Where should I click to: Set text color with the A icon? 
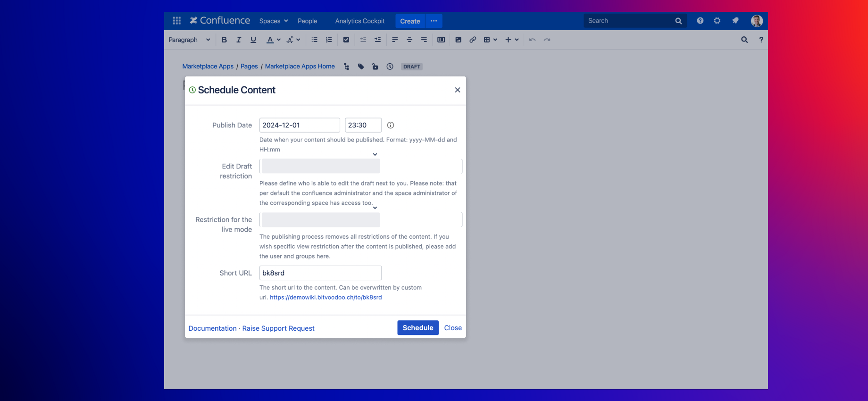[x=270, y=40]
